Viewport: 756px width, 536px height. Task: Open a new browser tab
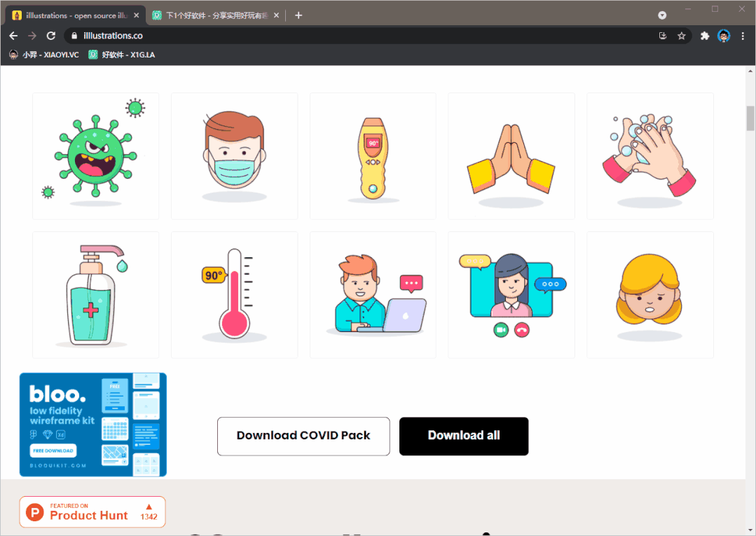click(x=298, y=15)
